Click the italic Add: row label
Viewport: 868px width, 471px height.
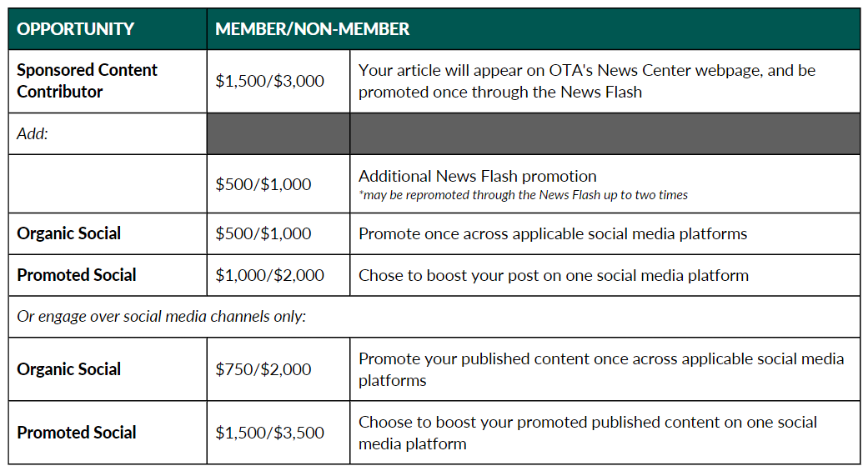33,134
